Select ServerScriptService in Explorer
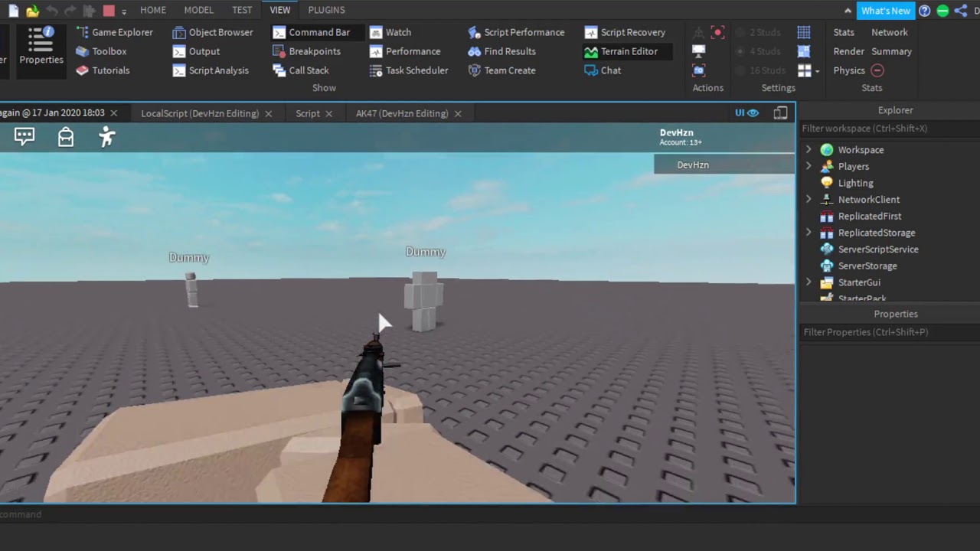The width and height of the screenshot is (980, 551). (878, 249)
